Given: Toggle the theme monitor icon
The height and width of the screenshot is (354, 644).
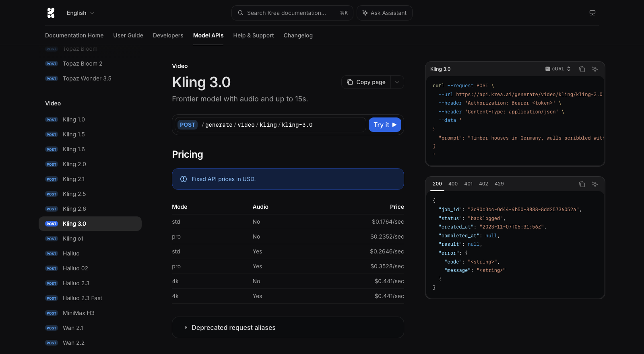Looking at the screenshot, I should [592, 13].
